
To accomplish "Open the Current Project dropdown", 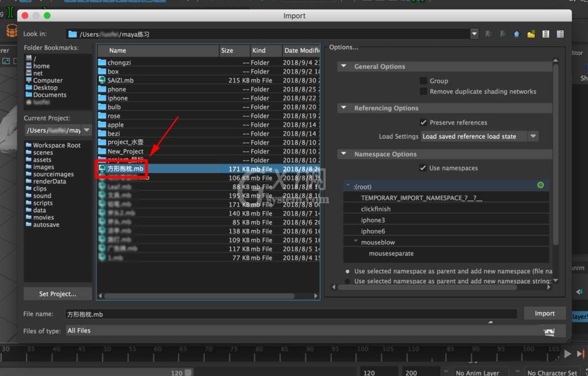I will click(86, 130).
